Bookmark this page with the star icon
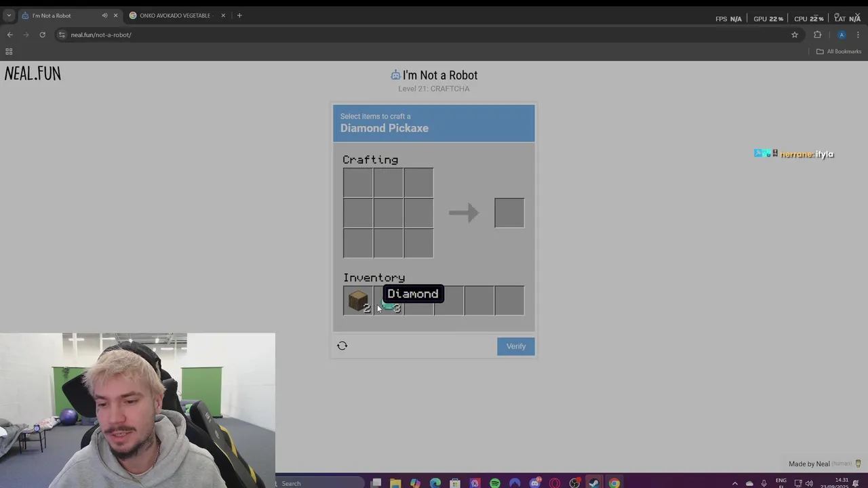The height and width of the screenshot is (488, 868). 795,35
